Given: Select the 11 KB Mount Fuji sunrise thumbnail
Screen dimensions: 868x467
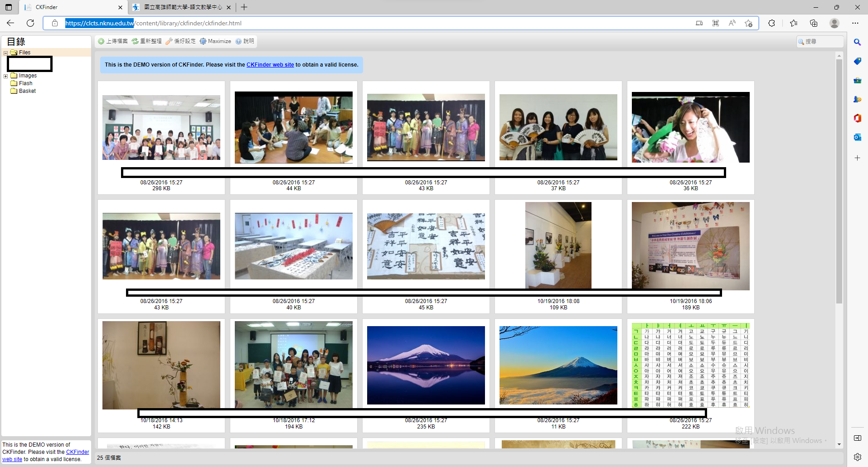Looking at the screenshot, I should point(558,365).
